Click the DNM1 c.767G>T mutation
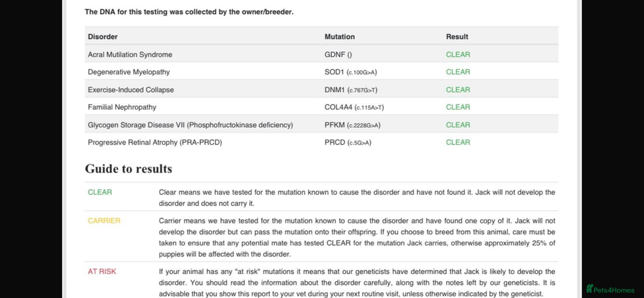The width and height of the screenshot is (644, 298). coord(351,90)
